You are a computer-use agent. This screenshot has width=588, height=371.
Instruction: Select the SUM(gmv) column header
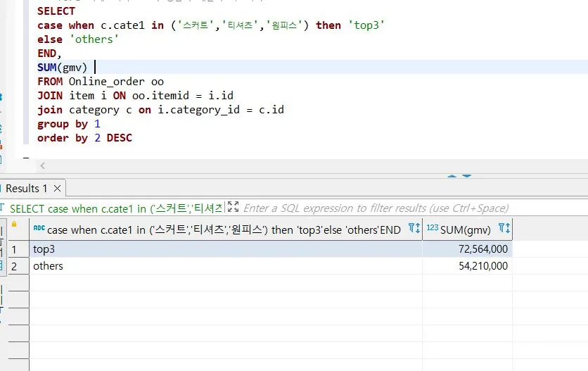point(467,229)
